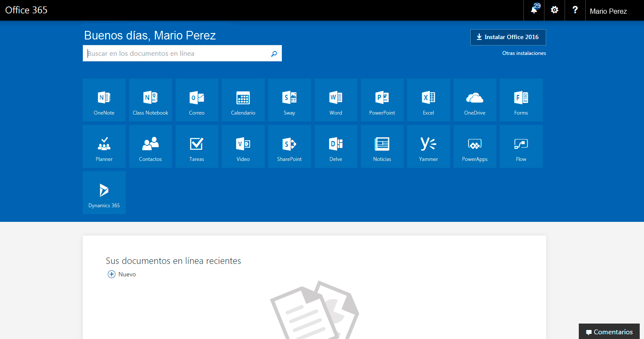The height and width of the screenshot is (339, 644).
Task: Click the Buenos días, Mario Perez greeting
Action: 150,36
